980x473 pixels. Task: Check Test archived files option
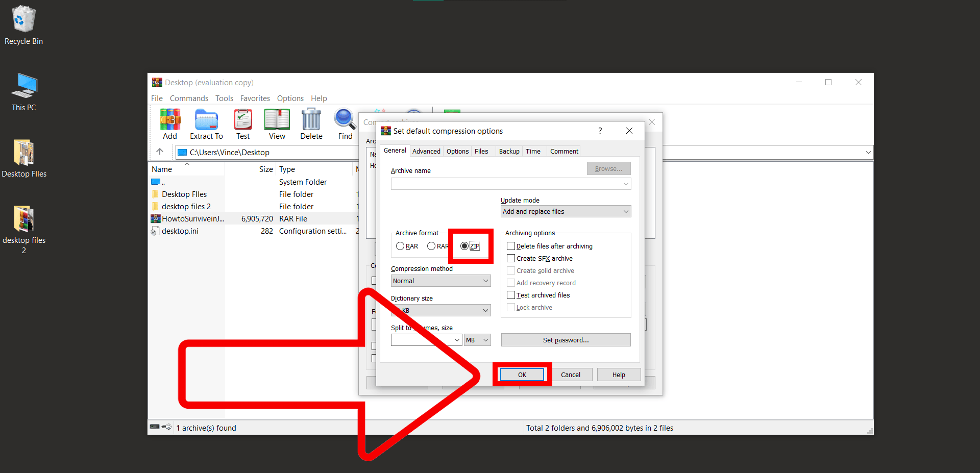tap(511, 295)
